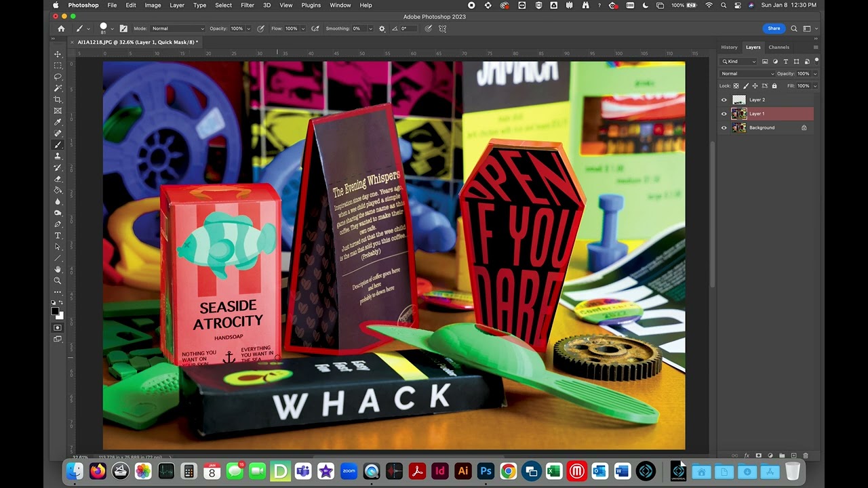Screen dimensions: 868x488
Task: Select the Blur tool
Action: pos(58,201)
